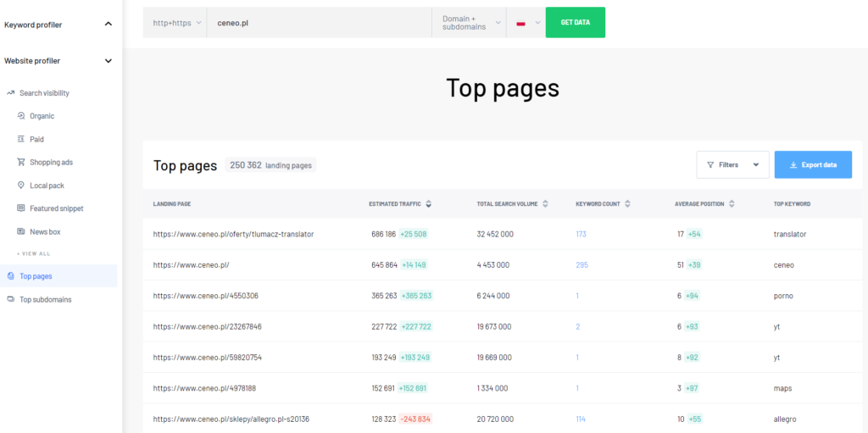This screenshot has height=433, width=868.
Task: Click the News box icon
Action: click(21, 231)
